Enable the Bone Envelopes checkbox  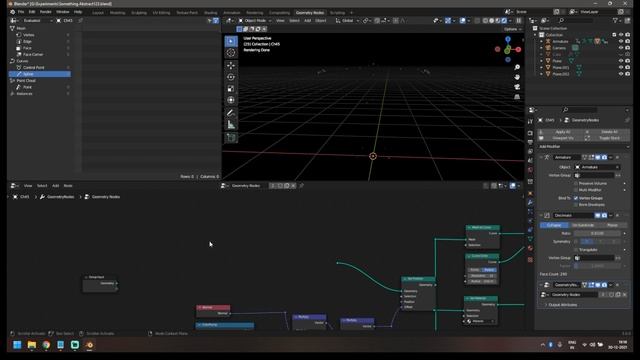tap(576, 204)
